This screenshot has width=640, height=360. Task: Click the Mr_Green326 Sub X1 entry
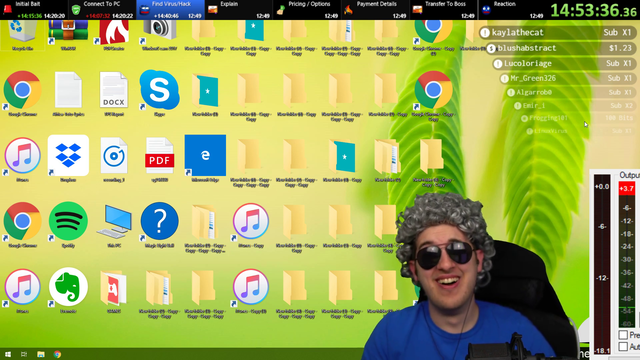coord(567,78)
